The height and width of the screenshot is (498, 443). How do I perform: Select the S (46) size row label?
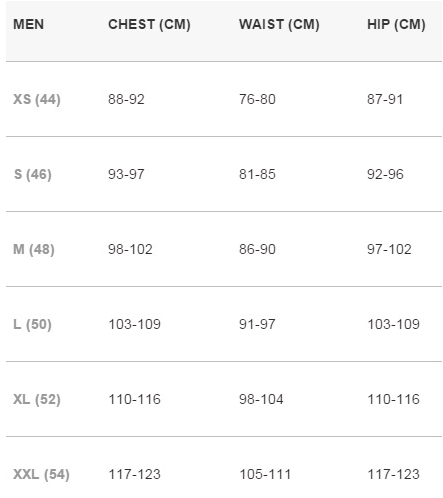pos(33,174)
